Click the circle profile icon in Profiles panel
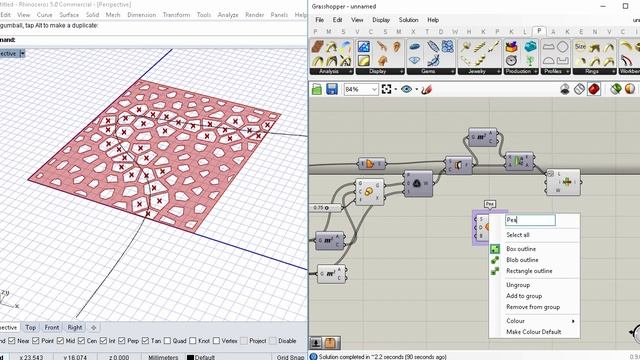640x360 pixels. point(562,47)
